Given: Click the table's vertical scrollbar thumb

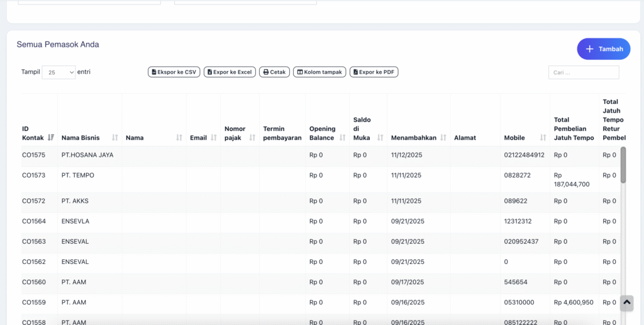Looking at the screenshot, I should 623,165.
